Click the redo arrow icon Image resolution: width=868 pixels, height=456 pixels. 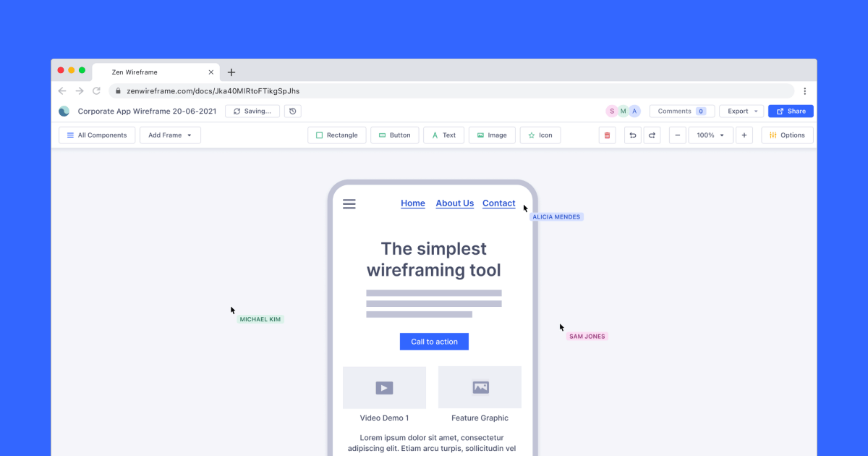652,135
